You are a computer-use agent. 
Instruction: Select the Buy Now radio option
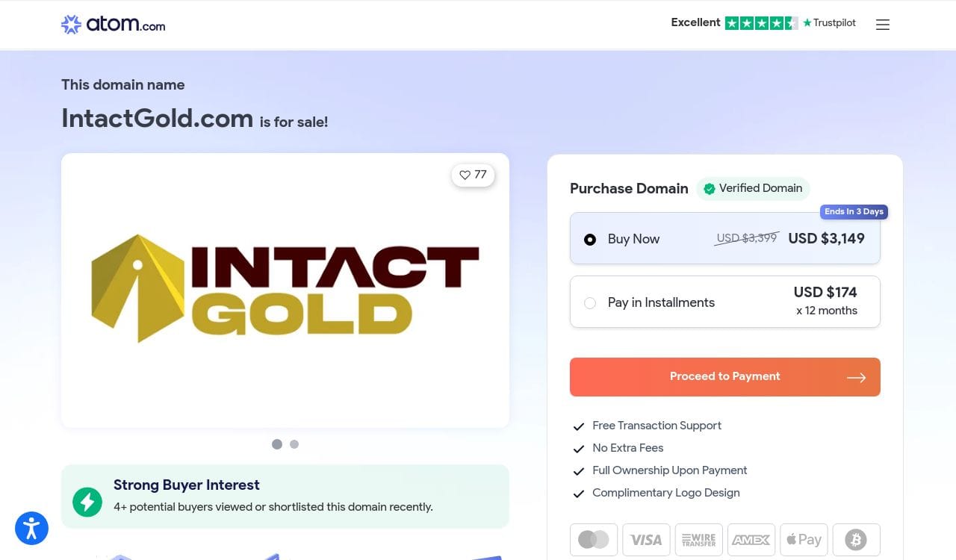590,240
